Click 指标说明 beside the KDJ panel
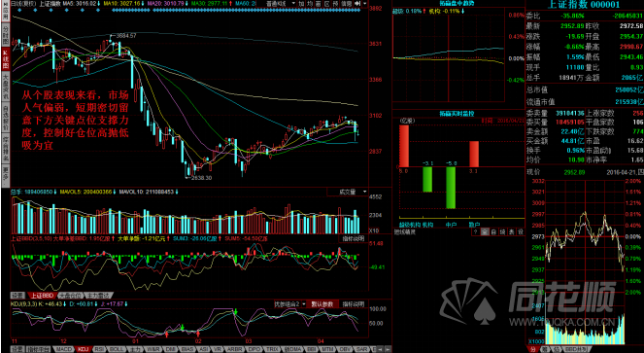This screenshot has width=644, height=353. tap(354, 304)
